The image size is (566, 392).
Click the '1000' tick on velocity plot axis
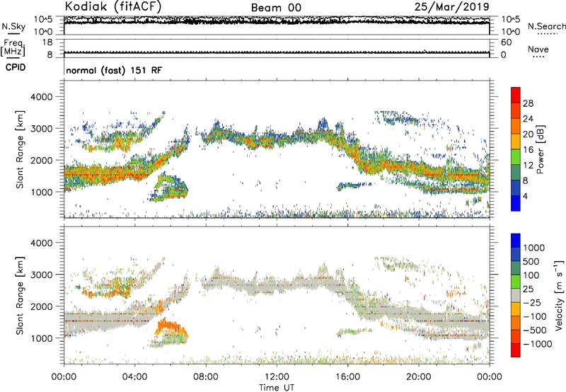(x=41, y=338)
